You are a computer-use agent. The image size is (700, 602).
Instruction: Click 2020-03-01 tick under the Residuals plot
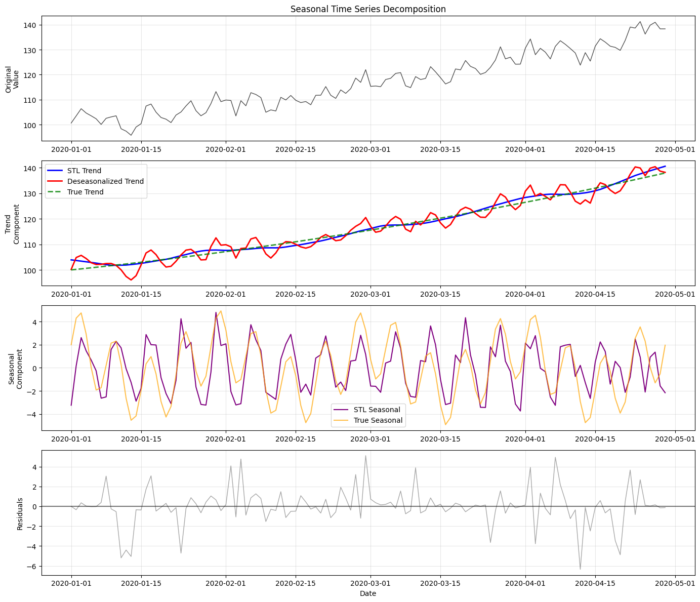tap(370, 583)
